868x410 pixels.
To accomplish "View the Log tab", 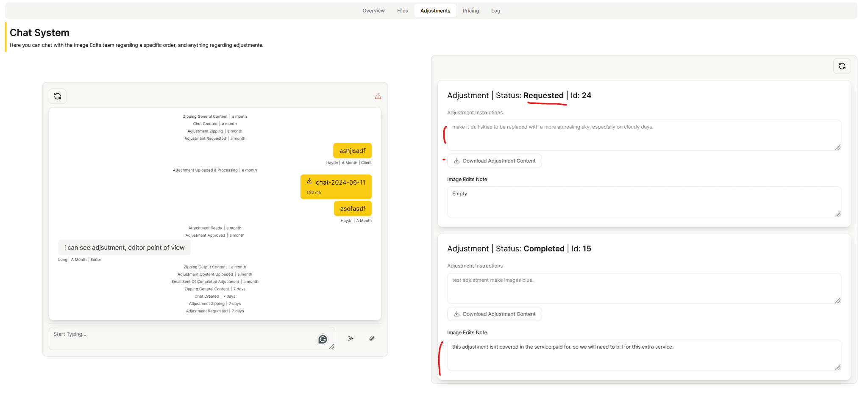I will (x=495, y=10).
